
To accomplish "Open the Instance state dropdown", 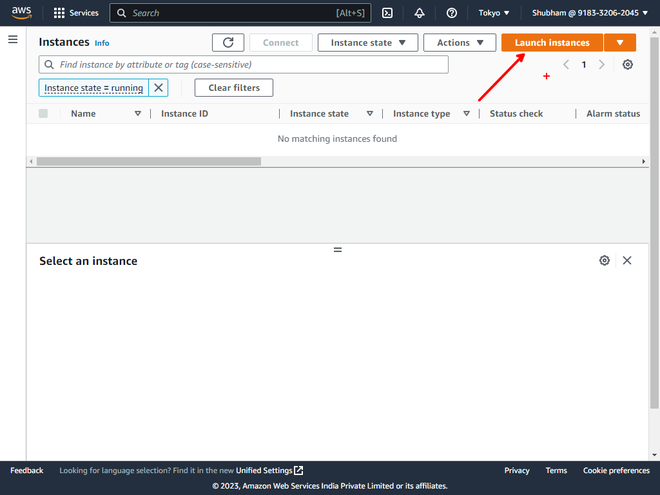I will pos(368,43).
